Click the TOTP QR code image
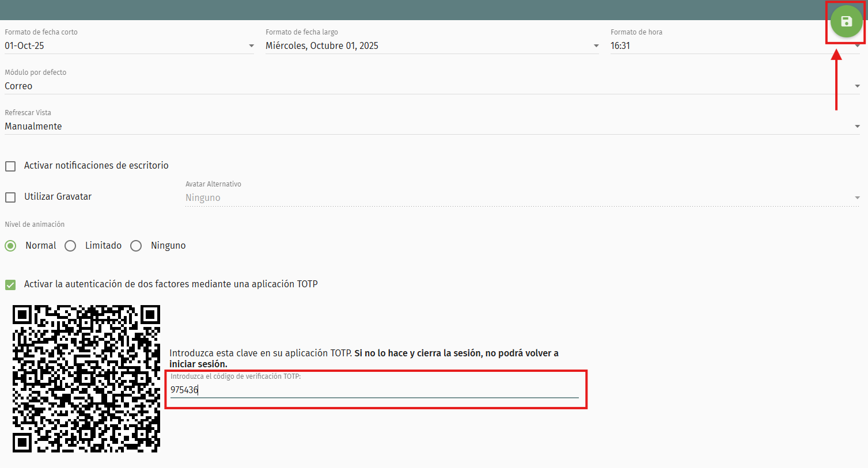The width and height of the screenshot is (868, 468). [x=86, y=379]
